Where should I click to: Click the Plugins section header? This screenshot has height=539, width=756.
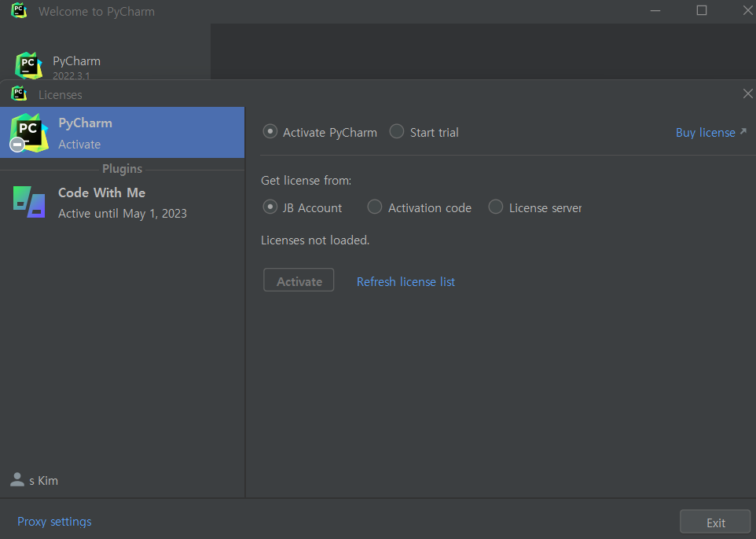click(x=122, y=169)
